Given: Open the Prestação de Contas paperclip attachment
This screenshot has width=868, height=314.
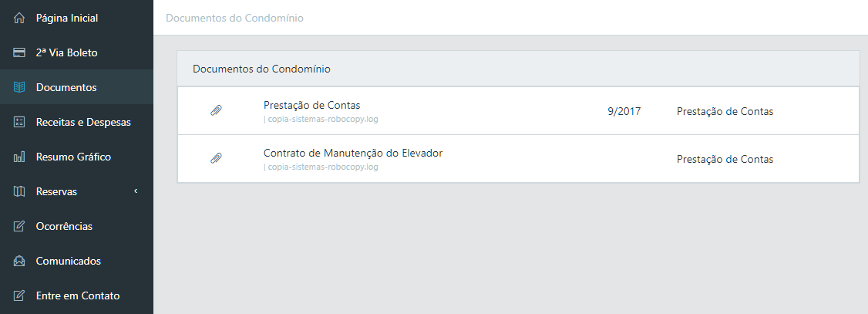Looking at the screenshot, I should click(217, 111).
